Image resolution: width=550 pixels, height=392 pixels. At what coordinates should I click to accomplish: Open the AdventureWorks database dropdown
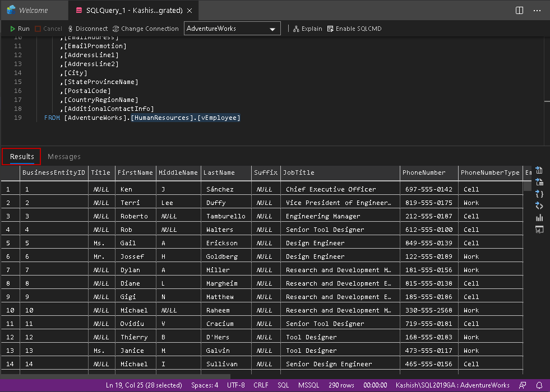[x=232, y=29]
